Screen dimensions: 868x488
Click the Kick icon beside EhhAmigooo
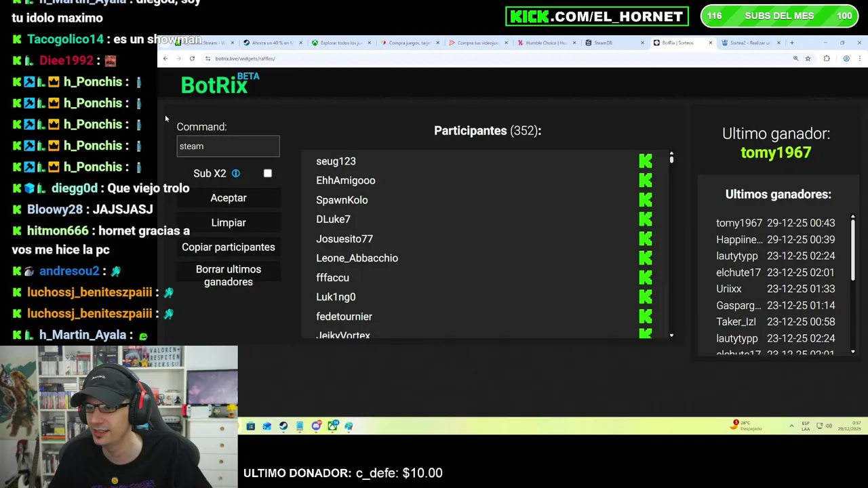[646, 180]
